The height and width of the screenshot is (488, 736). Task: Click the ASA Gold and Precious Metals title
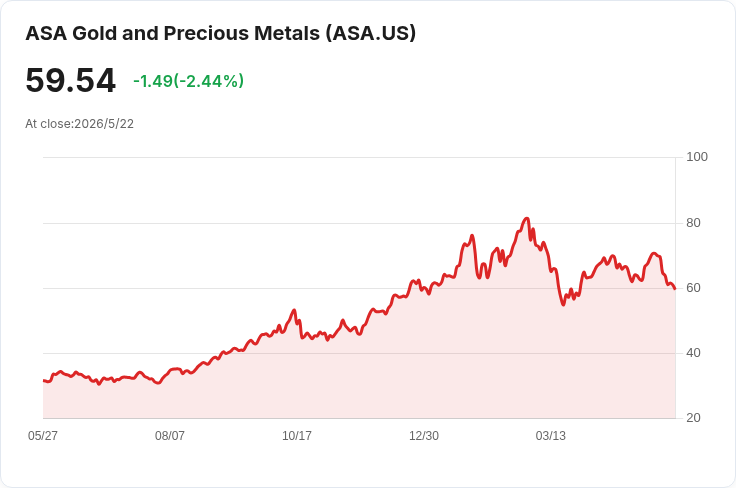(x=220, y=33)
